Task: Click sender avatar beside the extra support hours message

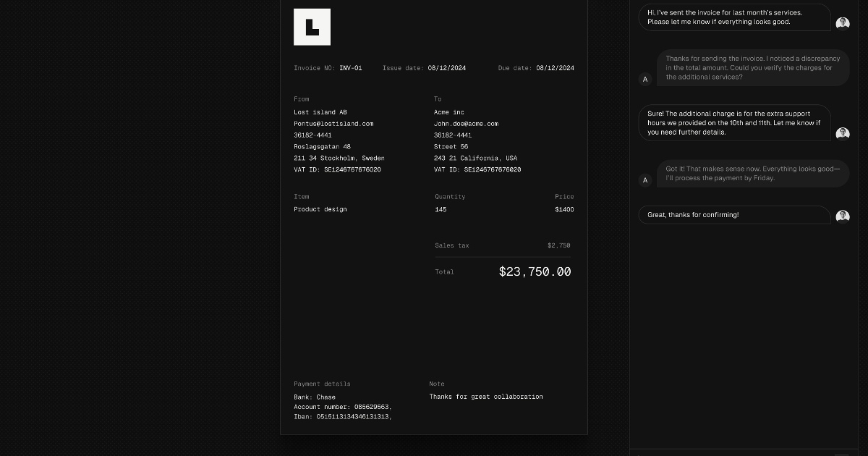Action: (x=843, y=134)
